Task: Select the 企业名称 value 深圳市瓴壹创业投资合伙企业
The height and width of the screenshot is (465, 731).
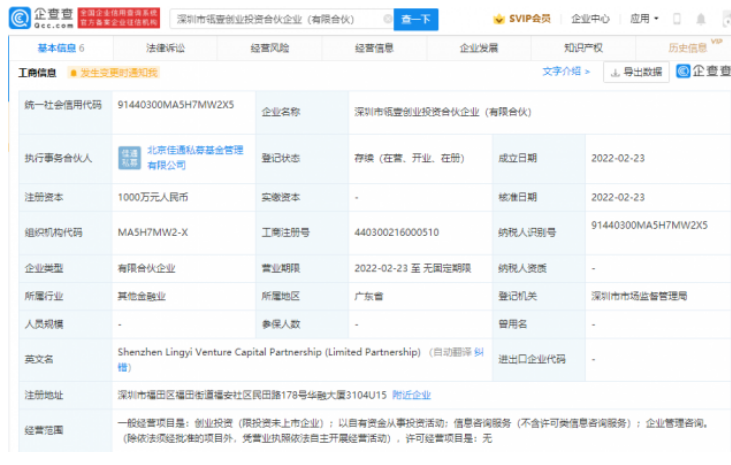Action: [443, 112]
